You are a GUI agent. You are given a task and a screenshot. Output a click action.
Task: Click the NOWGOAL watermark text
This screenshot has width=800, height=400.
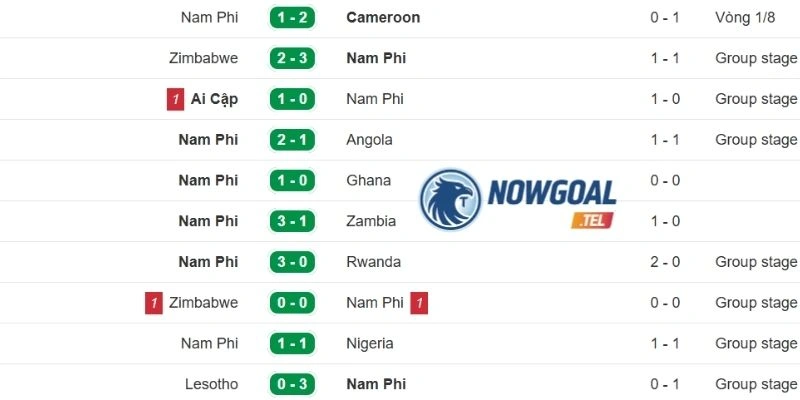coord(552,193)
